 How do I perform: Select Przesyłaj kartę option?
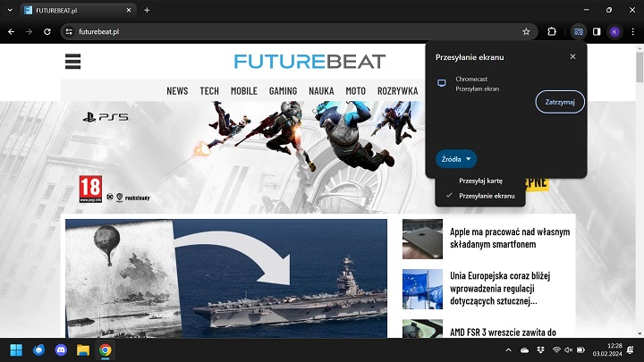(480, 181)
